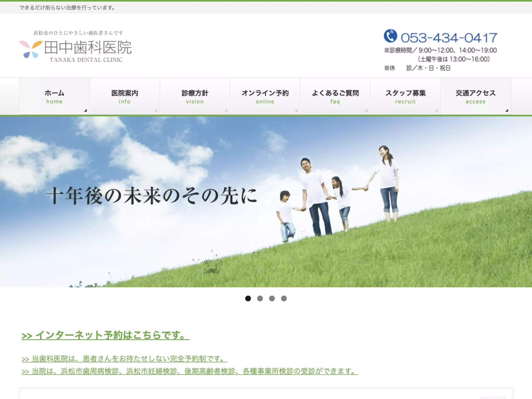Click the phone number 053-434-0417
This screenshot has width=532, height=399.
[449, 38]
